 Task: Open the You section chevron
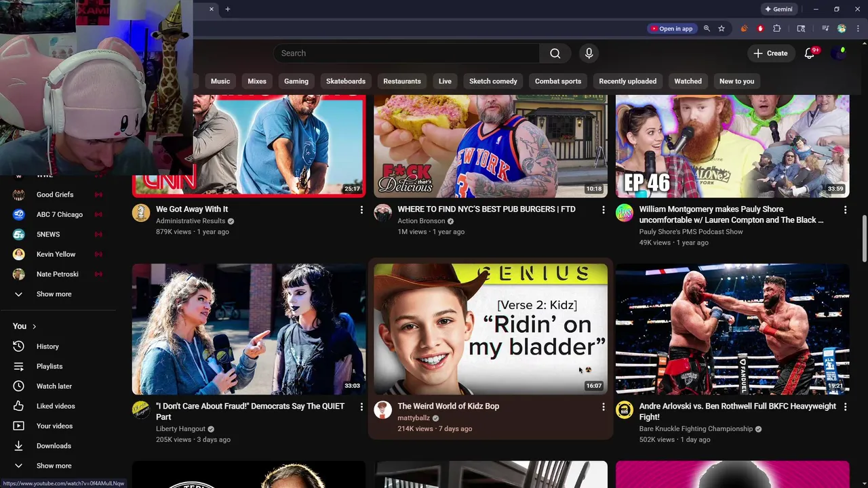pyautogui.click(x=34, y=327)
